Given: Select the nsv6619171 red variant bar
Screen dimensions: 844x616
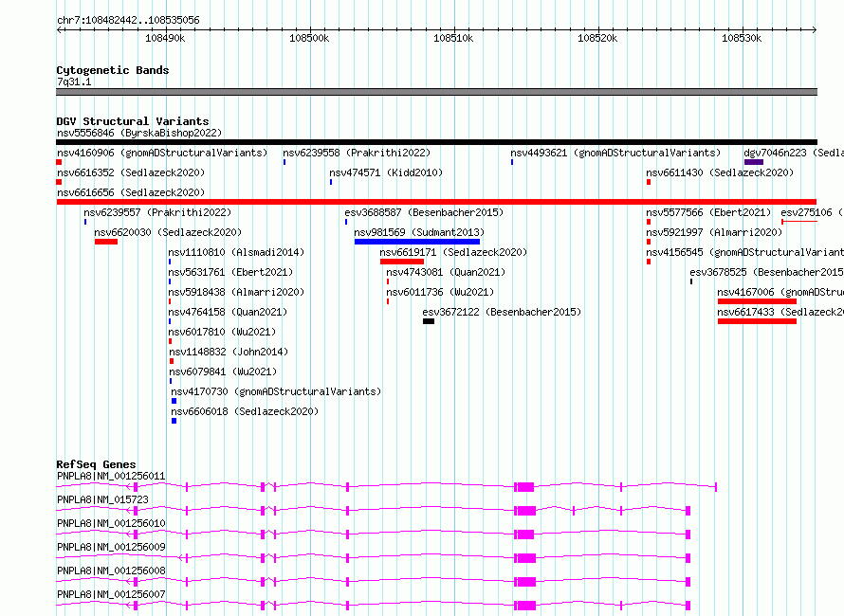Looking at the screenshot, I should coord(402,262).
